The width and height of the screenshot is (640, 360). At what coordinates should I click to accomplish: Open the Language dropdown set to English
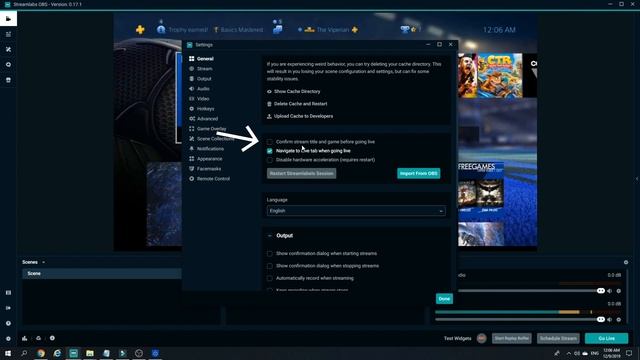356,211
